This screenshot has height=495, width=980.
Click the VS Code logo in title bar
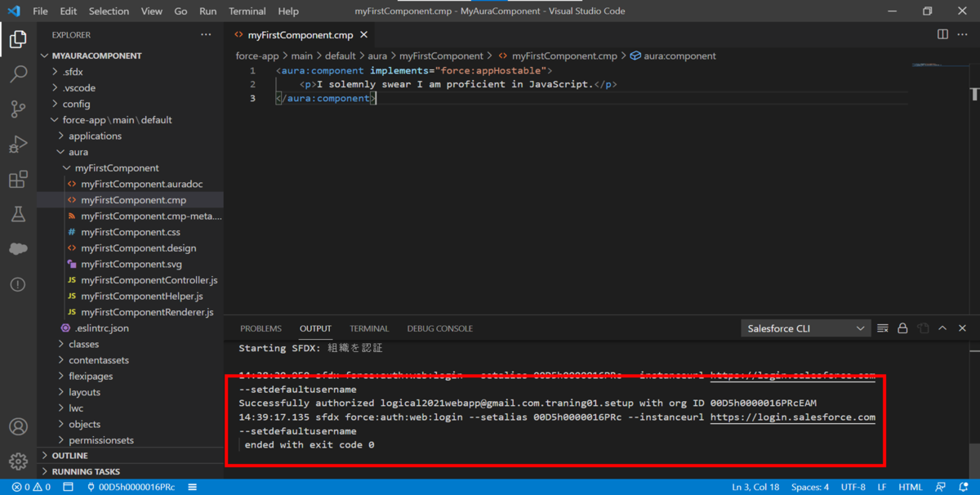point(16,11)
